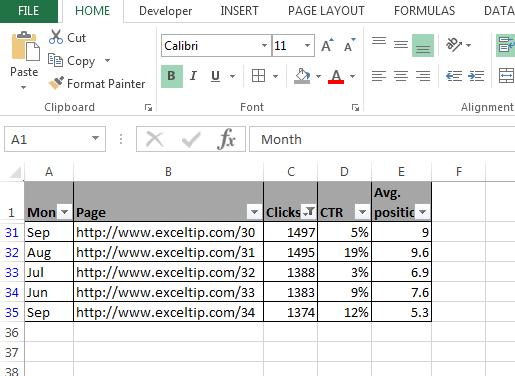Image resolution: width=515 pixels, height=376 pixels.
Task: Switch to the FORMULAS tab
Action: coord(424,11)
